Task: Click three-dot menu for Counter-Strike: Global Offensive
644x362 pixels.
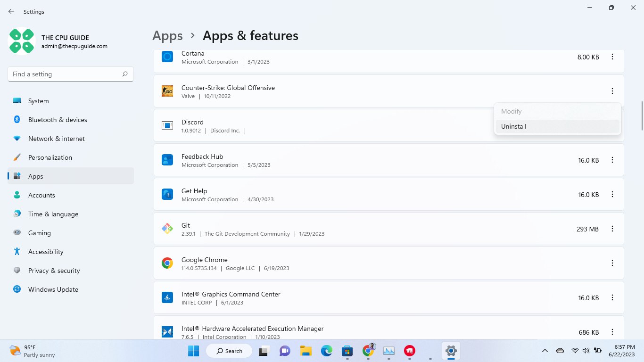Action: click(612, 91)
